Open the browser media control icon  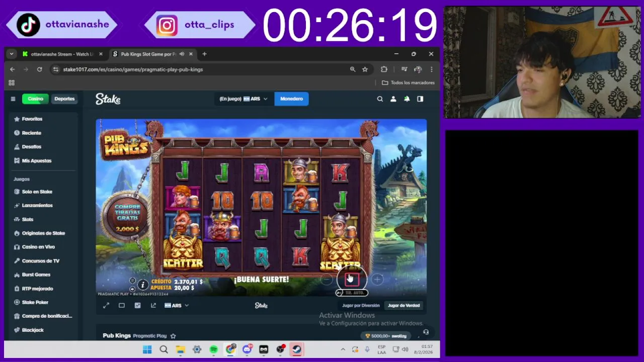[x=404, y=69]
